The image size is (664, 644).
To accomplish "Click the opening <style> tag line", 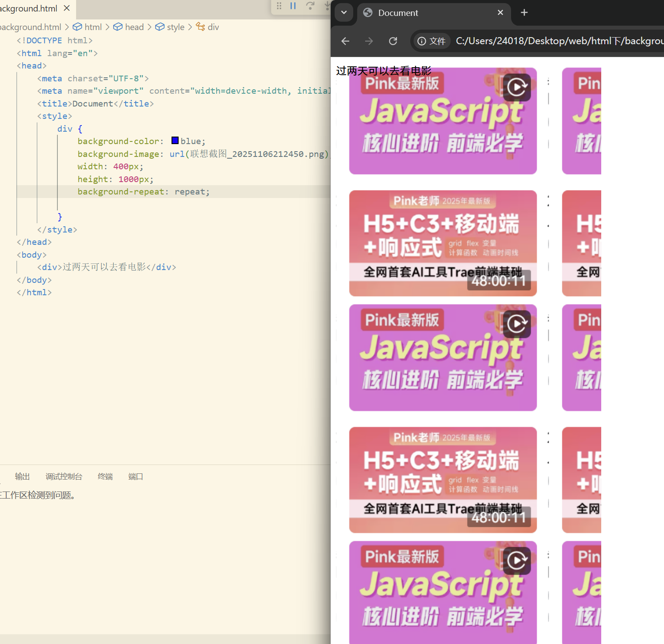I will click(x=55, y=116).
